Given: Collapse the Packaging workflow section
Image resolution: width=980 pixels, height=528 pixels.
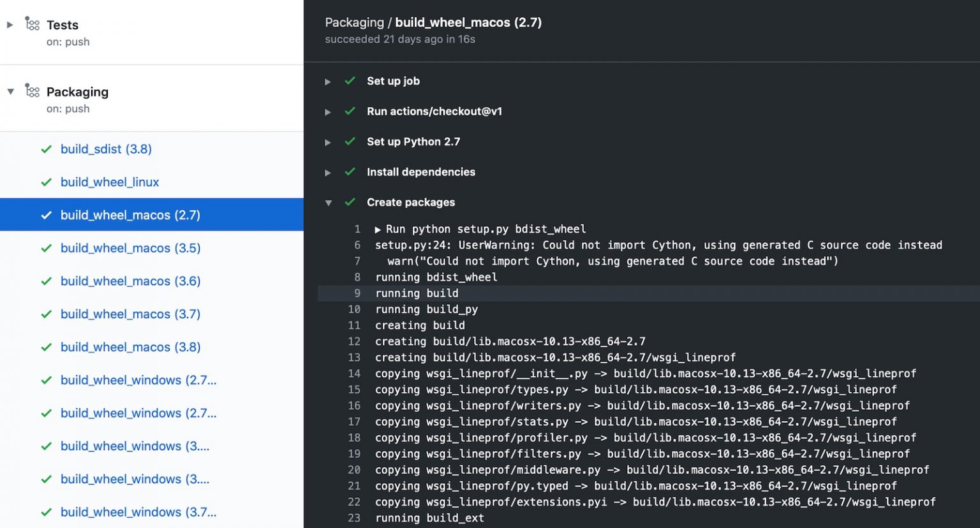Looking at the screenshot, I should pos(11,91).
